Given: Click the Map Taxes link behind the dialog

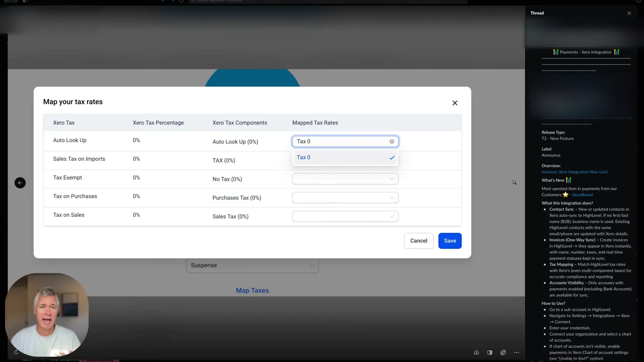Looking at the screenshot, I should point(252,291).
